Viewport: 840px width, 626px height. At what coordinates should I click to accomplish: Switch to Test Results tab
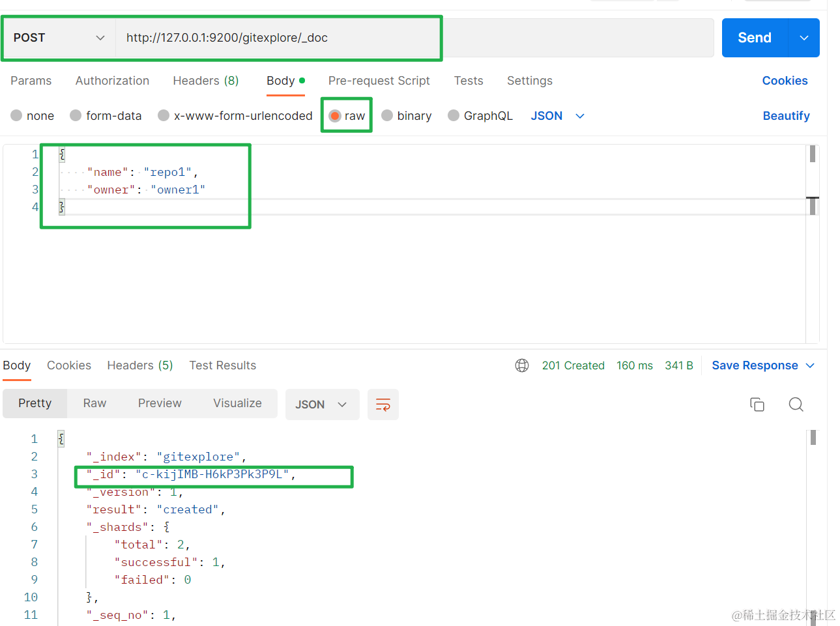pyautogui.click(x=223, y=365)
